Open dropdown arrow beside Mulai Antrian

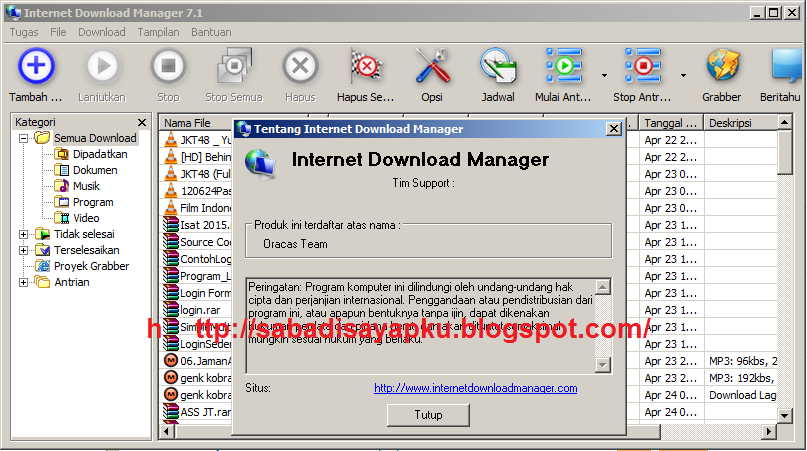(x=604, y=76)
